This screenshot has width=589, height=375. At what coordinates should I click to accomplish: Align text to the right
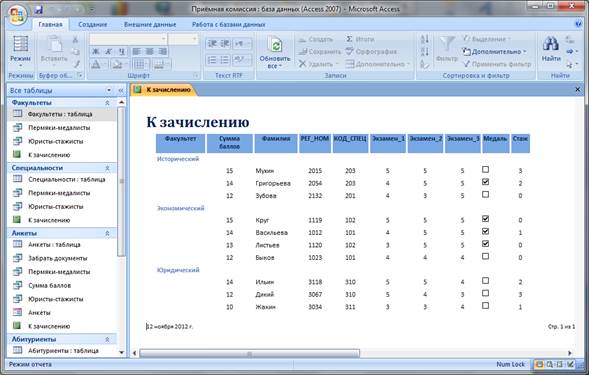click(162, 51)
